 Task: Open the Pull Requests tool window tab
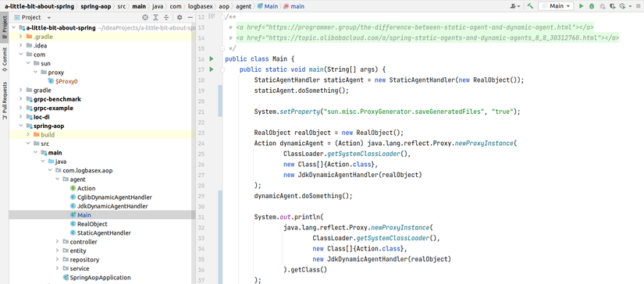tap(4, 101)
